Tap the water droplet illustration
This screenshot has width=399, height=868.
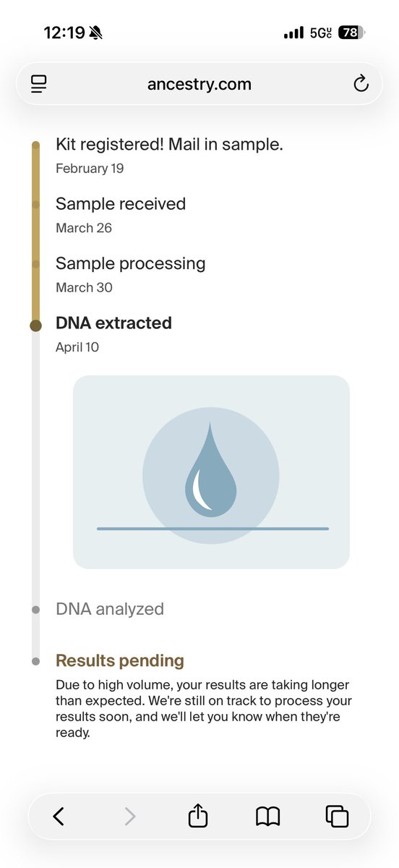tap(211, 472)
